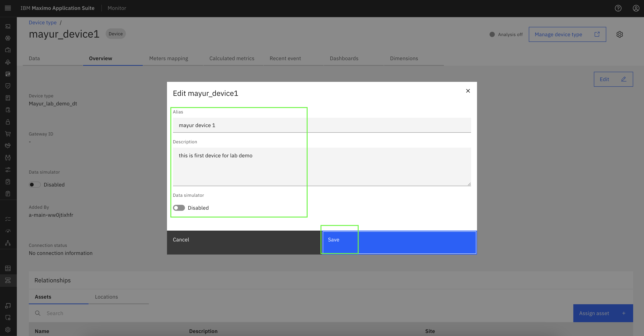
Task: Click the two people icon in sidebar
Action: pyautogui.click(x=8, y=158)
